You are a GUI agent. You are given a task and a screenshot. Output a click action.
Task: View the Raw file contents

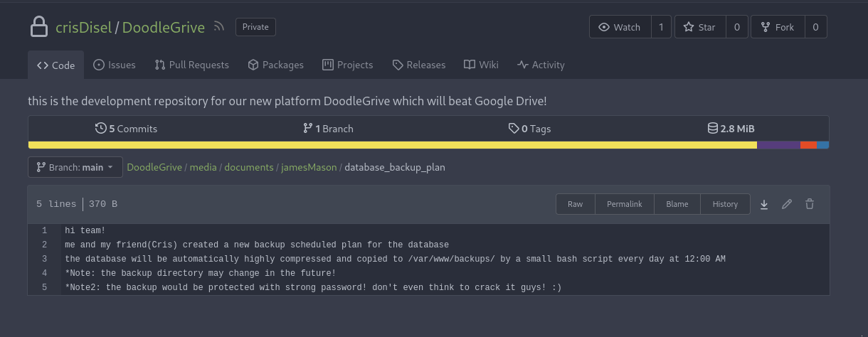click(576, 204)
